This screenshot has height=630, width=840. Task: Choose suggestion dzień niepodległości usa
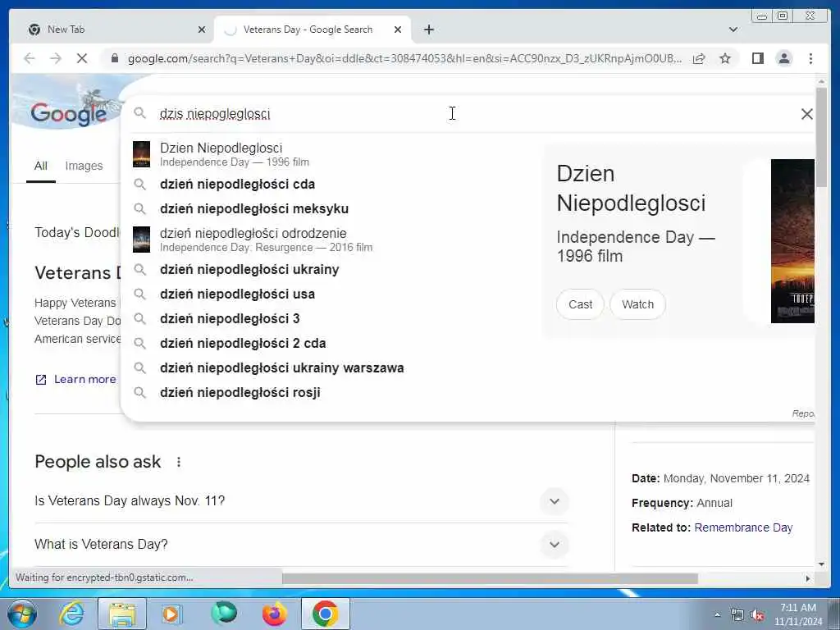pyautogui.click(x=332, y=294)
